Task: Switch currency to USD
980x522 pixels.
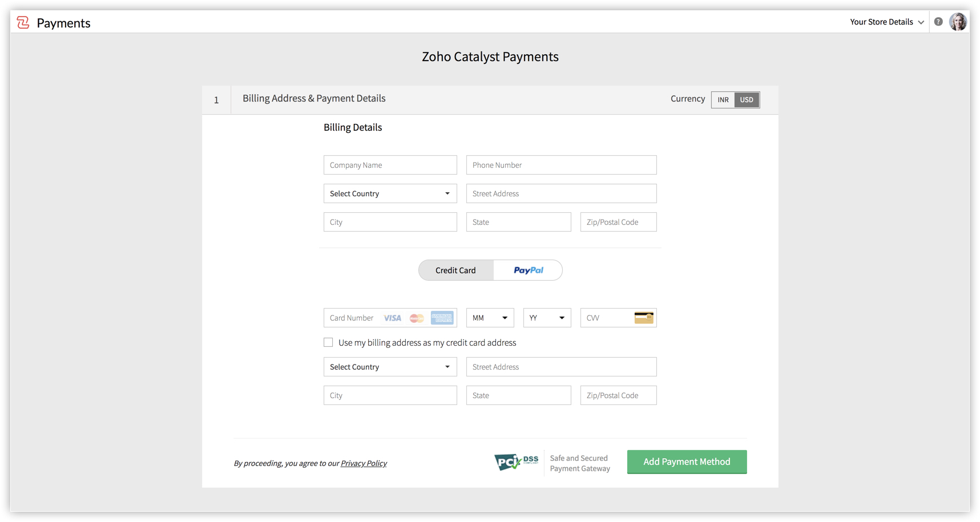Action: click(x=747, y=100)
